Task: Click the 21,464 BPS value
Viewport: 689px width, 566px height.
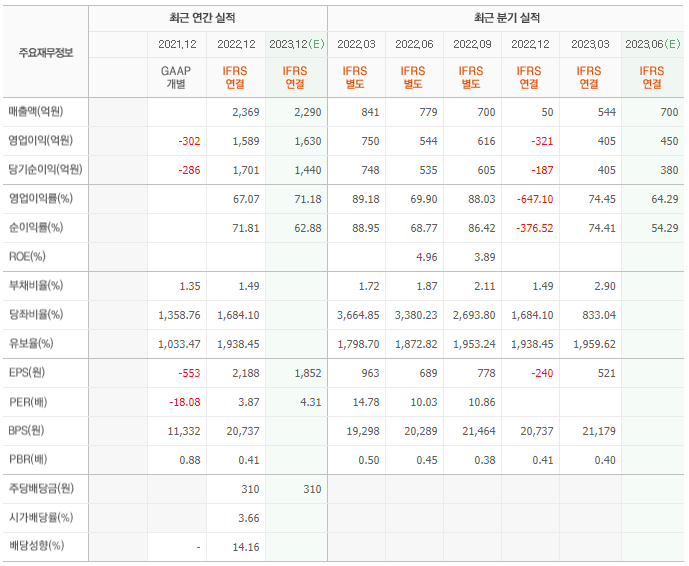Action: click(x=479, y=432)
